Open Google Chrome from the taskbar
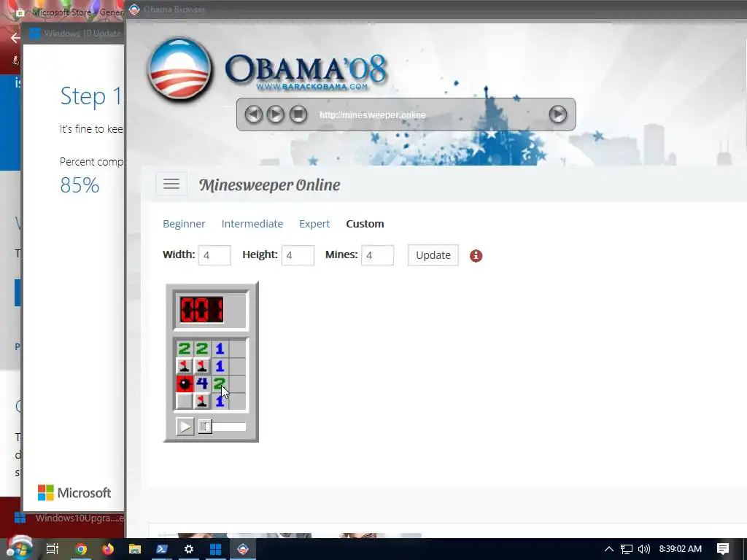 pyautogui.click(x=81, y=549)
